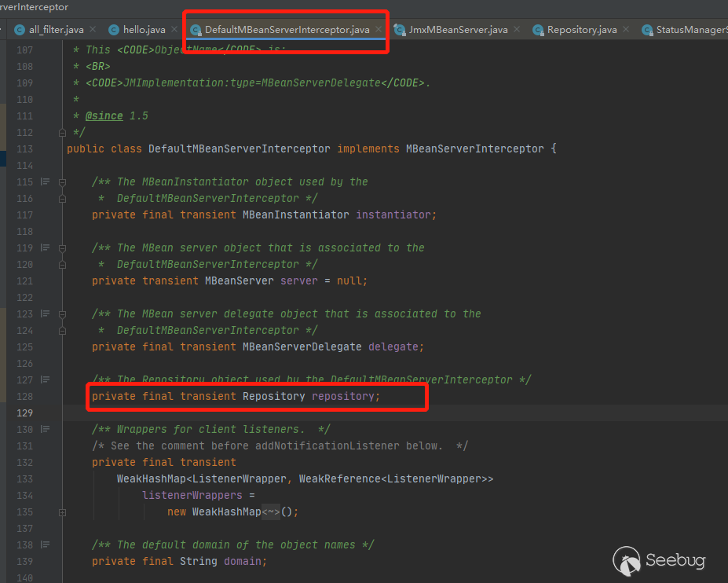Toggle rendered doc view at line 127
Viewport: 728px width, 583px height.
coord(45,379)
